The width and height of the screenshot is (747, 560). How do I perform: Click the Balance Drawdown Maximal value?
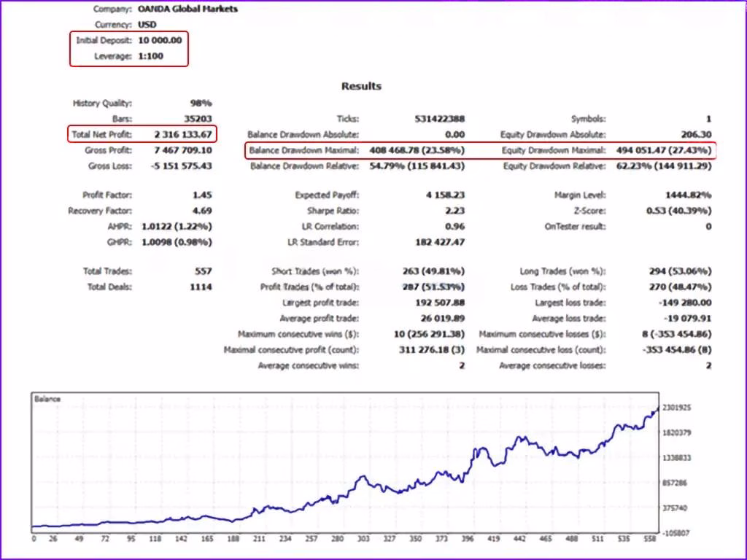click(417, 150)
